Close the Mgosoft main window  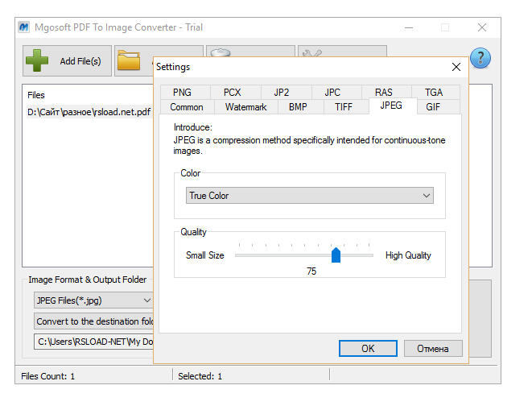click(482, 27)
